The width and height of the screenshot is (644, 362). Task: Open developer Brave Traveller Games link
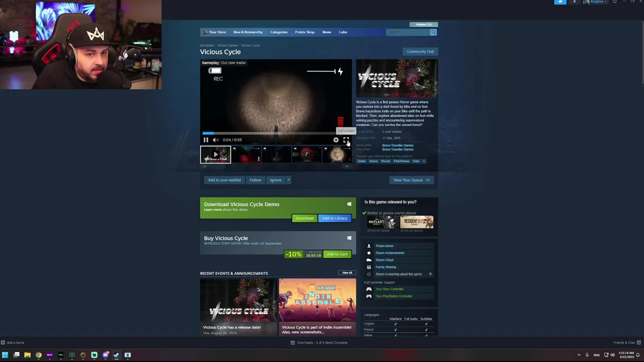click(397, 145)
